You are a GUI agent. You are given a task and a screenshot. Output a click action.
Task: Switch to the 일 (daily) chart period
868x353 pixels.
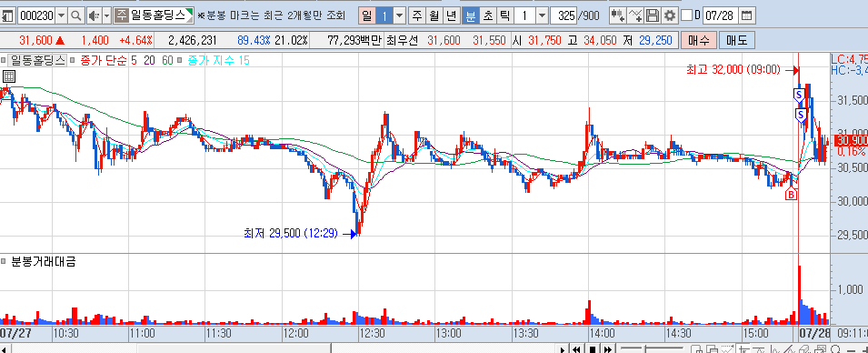366,15
